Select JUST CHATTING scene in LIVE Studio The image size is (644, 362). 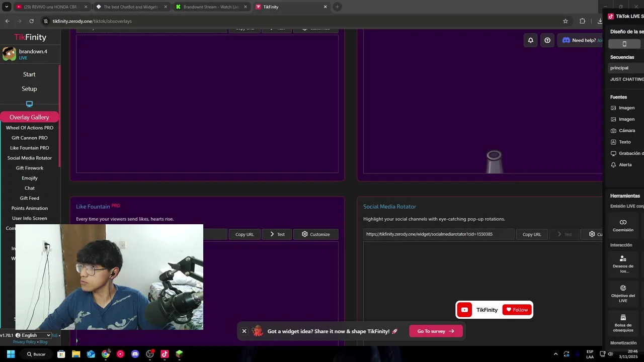[x=626, y=79]
